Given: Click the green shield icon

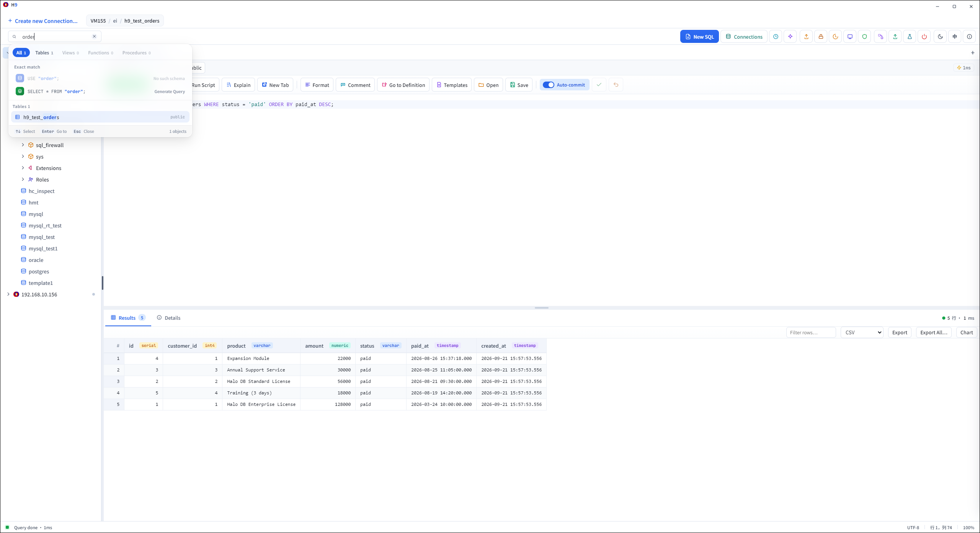Looking at the screenshot, I should point(864,37).
